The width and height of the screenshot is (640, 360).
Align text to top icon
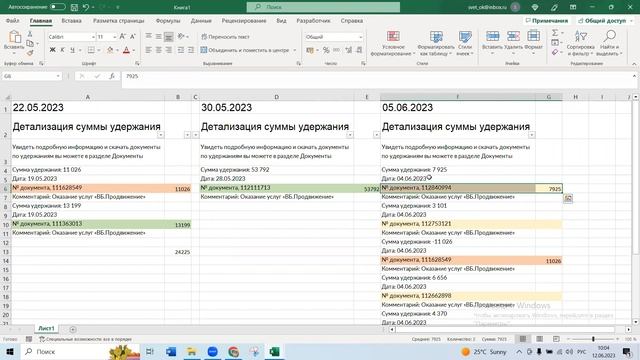(x=149, y=37)
